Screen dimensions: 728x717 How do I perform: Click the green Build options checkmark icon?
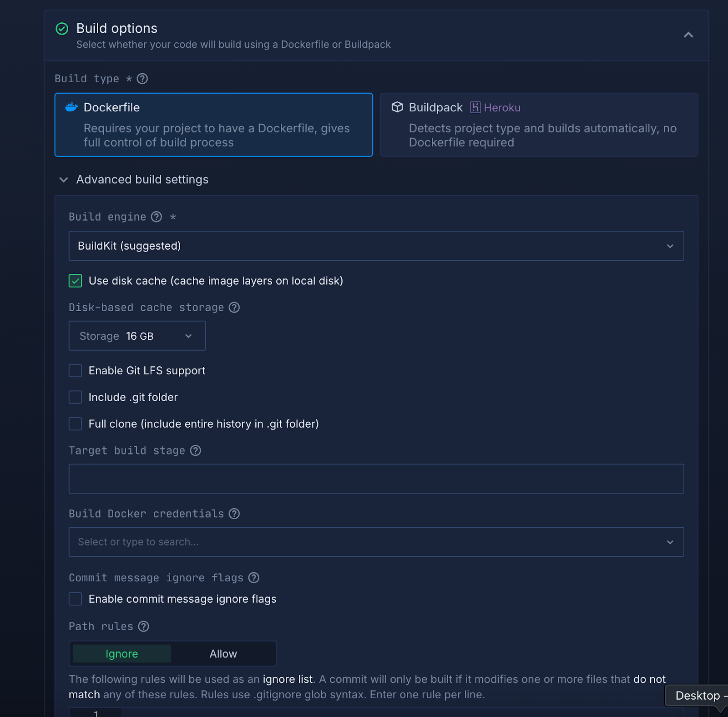pos(62,29)
